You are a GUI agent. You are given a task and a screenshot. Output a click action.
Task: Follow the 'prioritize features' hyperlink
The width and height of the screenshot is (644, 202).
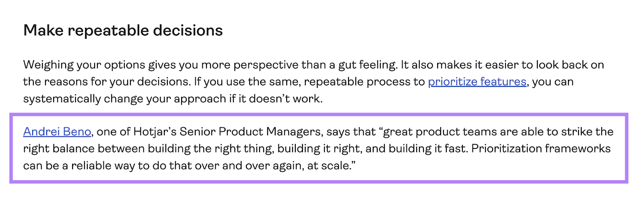[477, 82]
